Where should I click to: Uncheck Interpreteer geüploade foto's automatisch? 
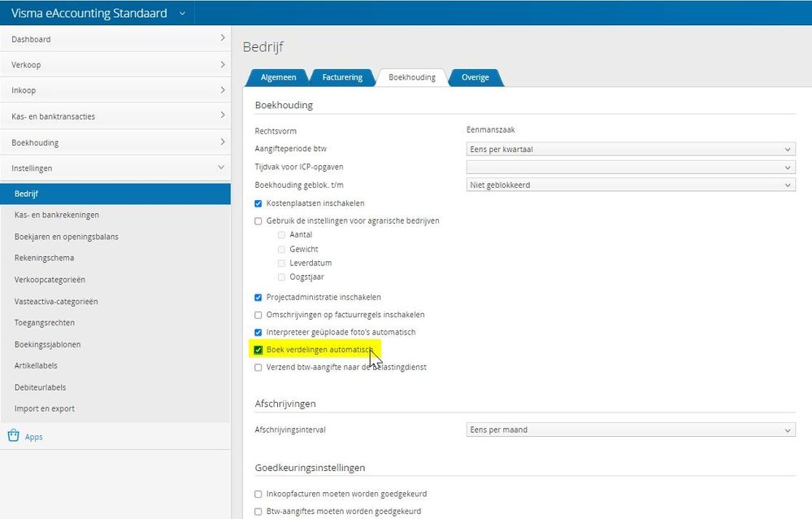click(258, 332)
